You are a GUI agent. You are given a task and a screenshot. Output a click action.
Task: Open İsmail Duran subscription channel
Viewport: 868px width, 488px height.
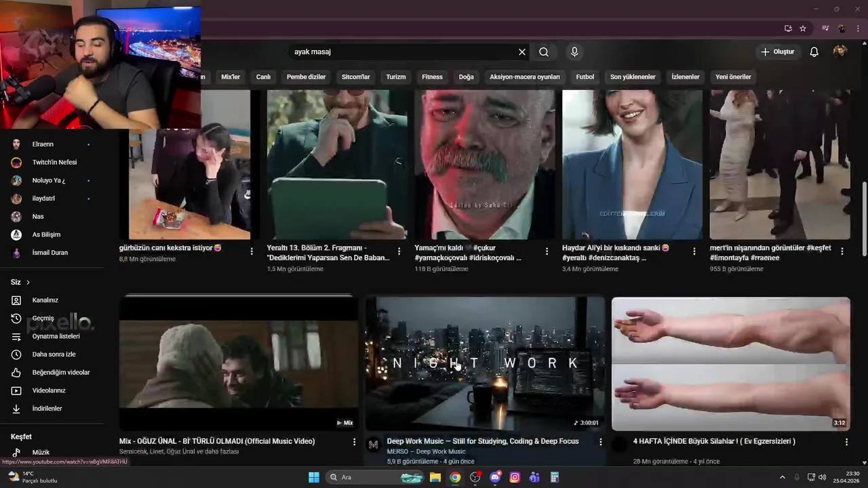click(52, 253)
